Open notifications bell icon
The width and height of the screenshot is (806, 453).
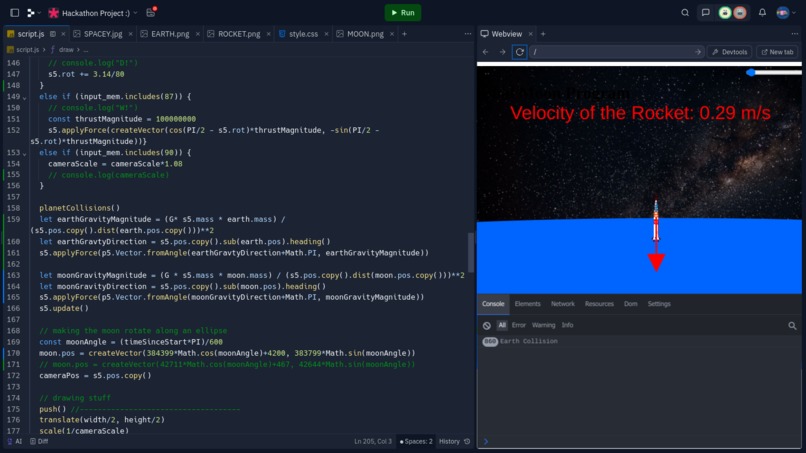click(x=762, y=13)
